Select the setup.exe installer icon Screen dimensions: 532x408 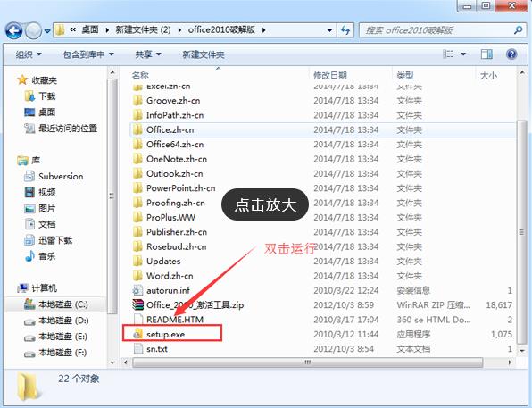(137, 334)
